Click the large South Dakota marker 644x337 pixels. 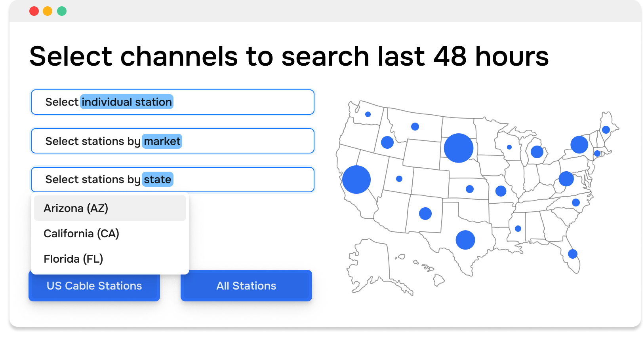pos(459,148)
